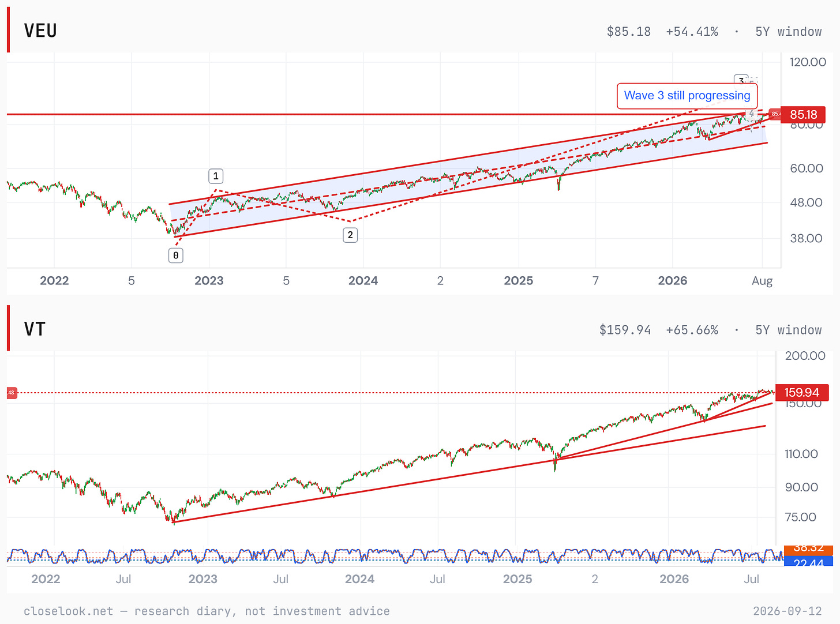Click 2024 on the VEU time axis
Viewport: 840px width, 624px height.
[363, 281]
